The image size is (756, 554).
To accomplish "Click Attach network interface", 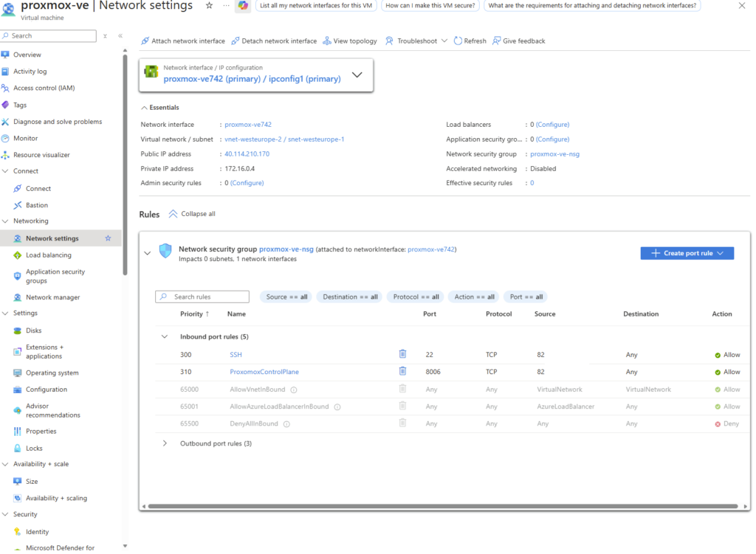I will 183,41.
